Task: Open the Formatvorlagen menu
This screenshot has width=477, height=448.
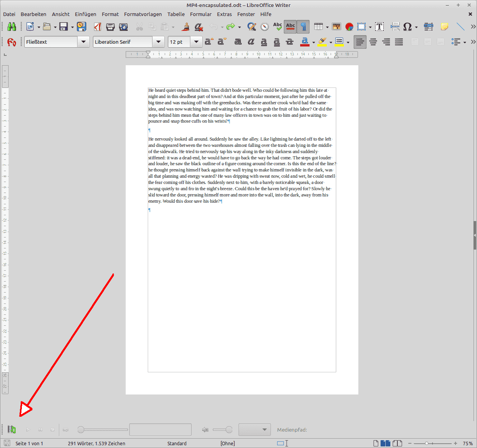Action: (143, 14)
